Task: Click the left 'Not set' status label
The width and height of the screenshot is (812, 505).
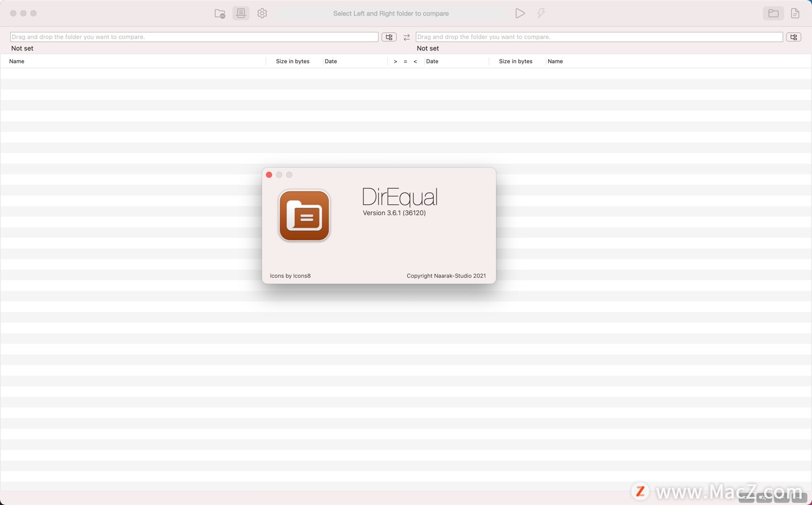Action: (x=22, y=48)
